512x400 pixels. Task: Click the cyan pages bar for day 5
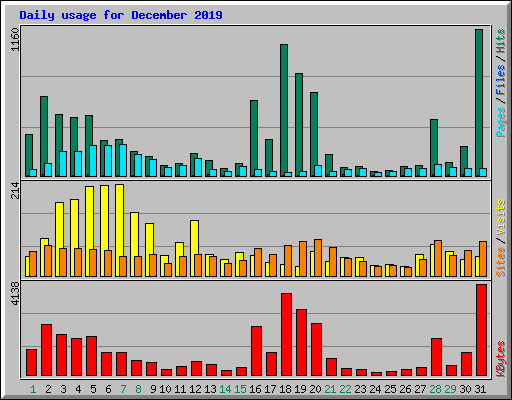[93, 161]
